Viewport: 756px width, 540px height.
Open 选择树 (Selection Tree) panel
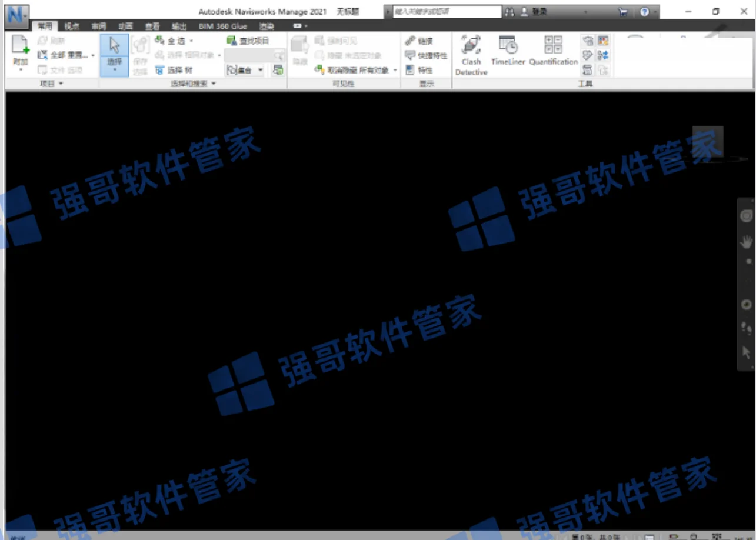point(174,70)
